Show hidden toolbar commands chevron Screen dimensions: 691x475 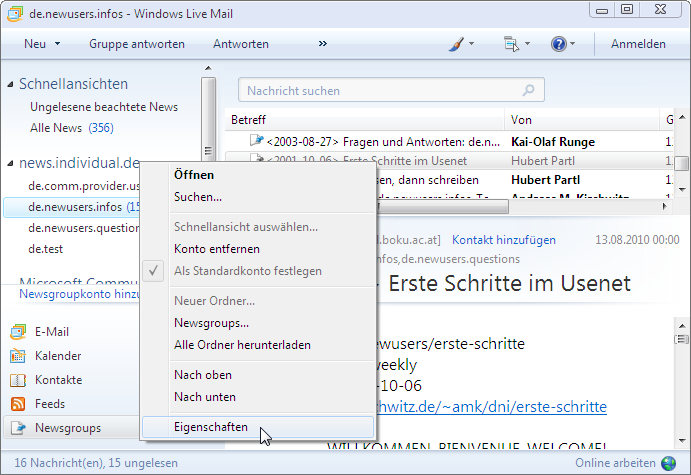coord(323,44)
